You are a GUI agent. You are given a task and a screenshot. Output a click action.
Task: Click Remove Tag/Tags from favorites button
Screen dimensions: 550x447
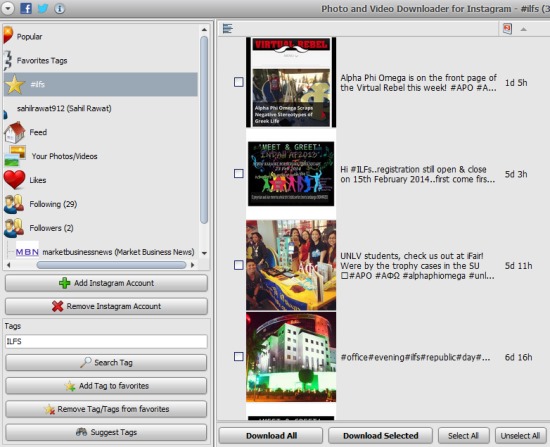click(x=106, y=409)
